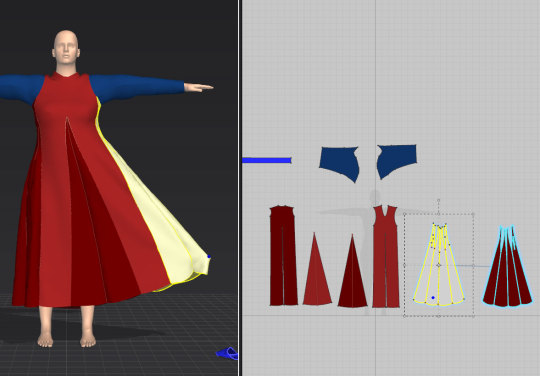Screen dimensions: 540x376
Task: Click the avatar's left foot in the 3D view
Action: [x=88, y=338]
